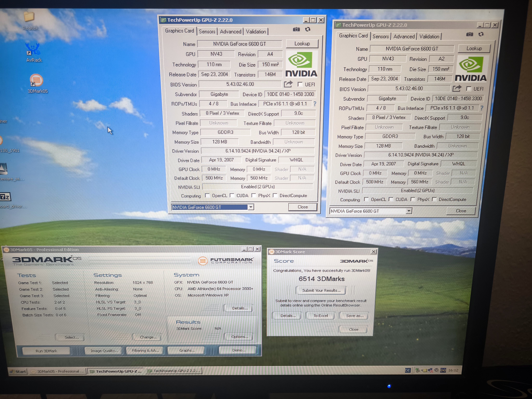The height and width of the screenshot is (399, 532).
Task: Toggle the UEFI checkbox in left GPU-Z window
Action: pyautogui.click(x=300, y=84)
